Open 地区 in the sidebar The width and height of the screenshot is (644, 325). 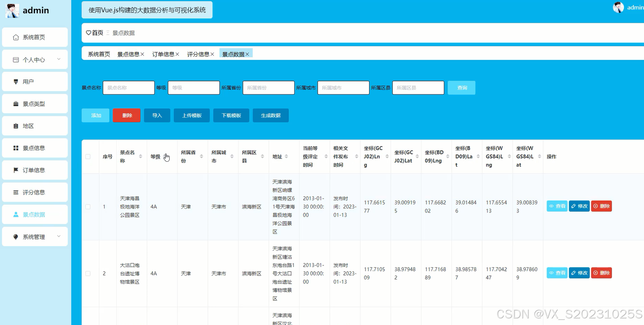pyautogui.click(x=35, y=126)
